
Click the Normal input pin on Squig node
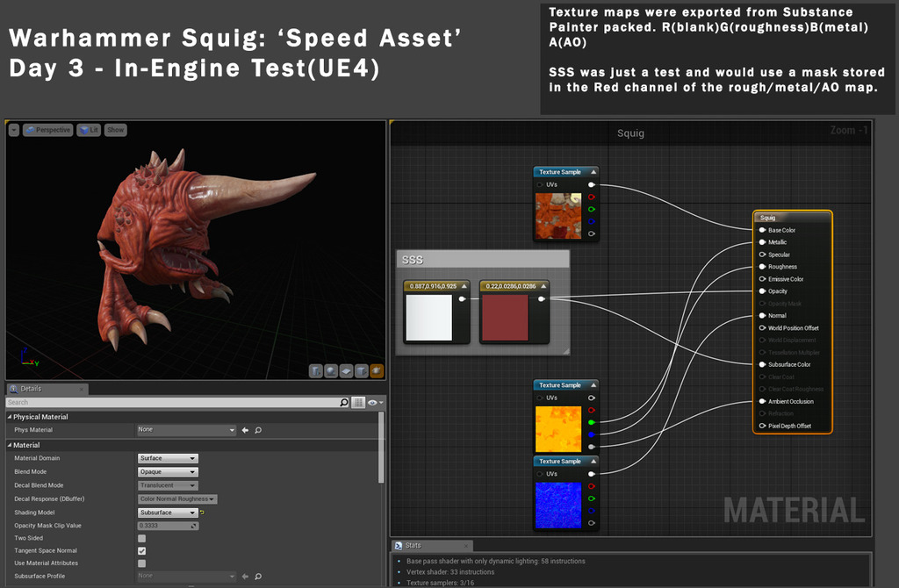pos(763,315)
